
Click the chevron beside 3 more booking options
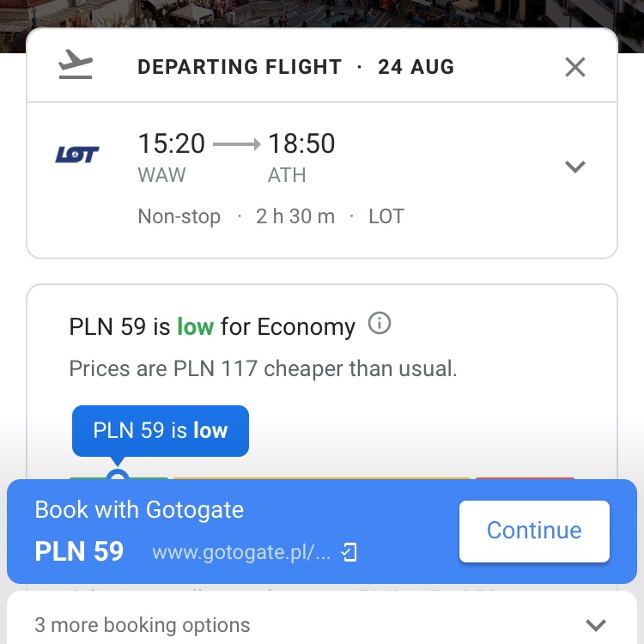(596, 625)
